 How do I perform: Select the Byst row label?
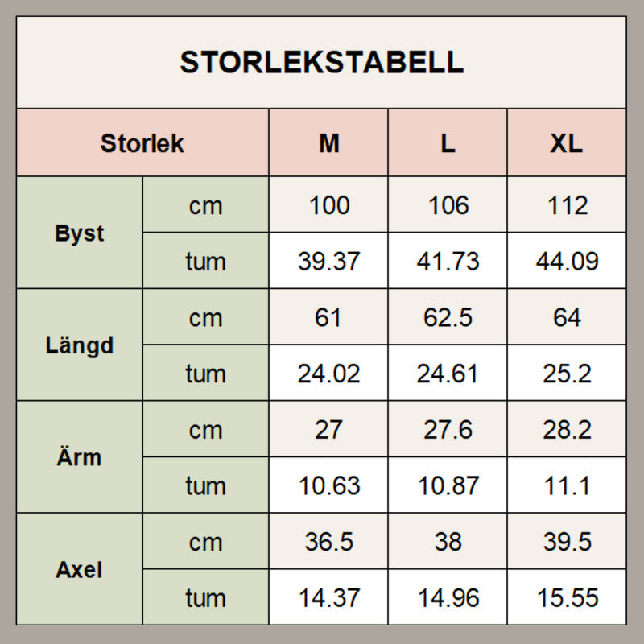80,233
